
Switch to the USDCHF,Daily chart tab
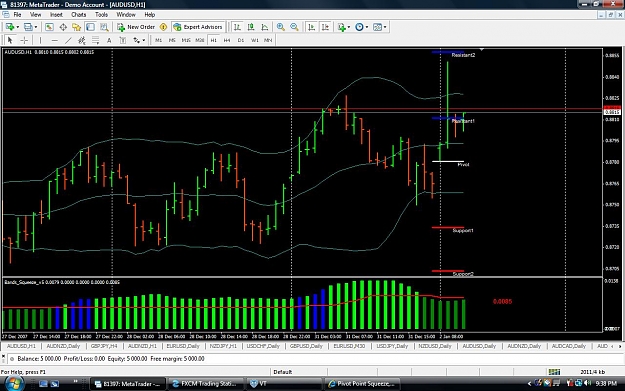263,346
